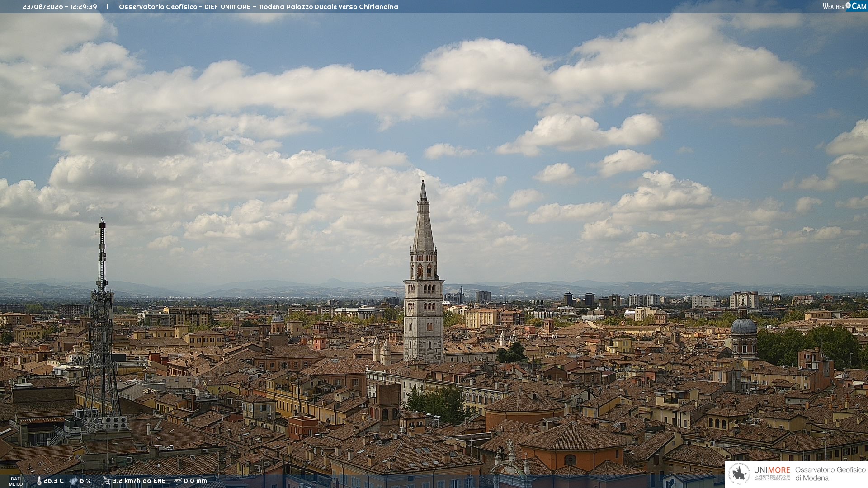Click the 61% humidity value
868x488 pixels.
85,481
